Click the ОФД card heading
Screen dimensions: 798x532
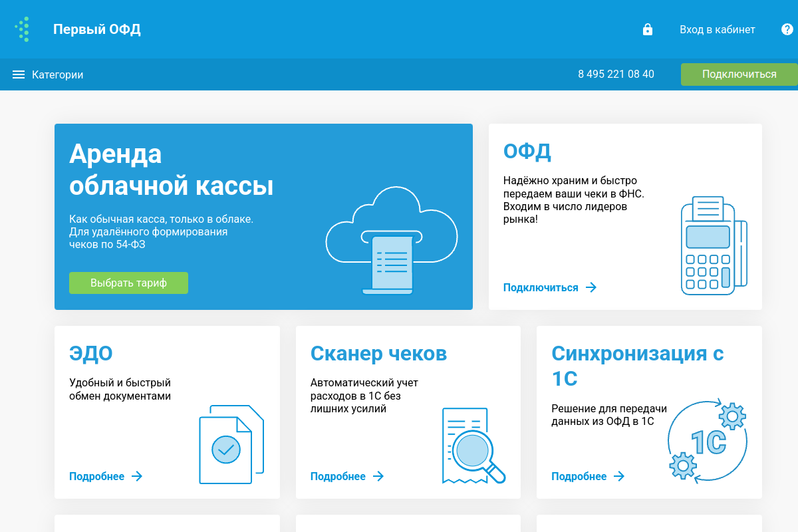[527, 152]
